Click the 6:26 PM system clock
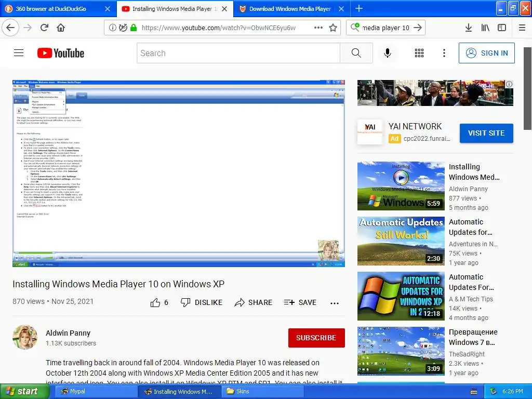This screenshot has width=532, height=399. [513, 391]
